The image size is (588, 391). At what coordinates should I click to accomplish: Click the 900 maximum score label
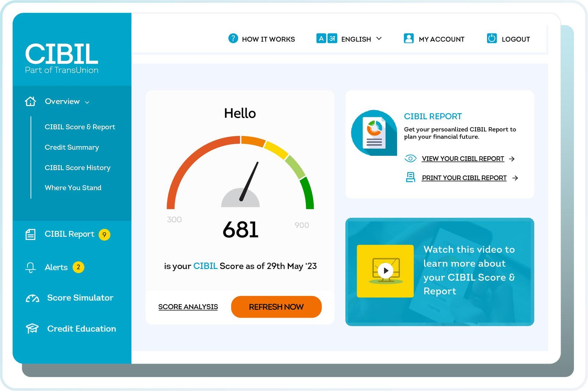[302, 225]
